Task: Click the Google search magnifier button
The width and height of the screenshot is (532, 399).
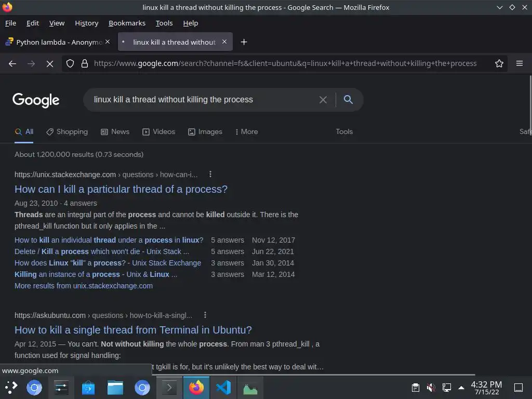Action: 348,99
